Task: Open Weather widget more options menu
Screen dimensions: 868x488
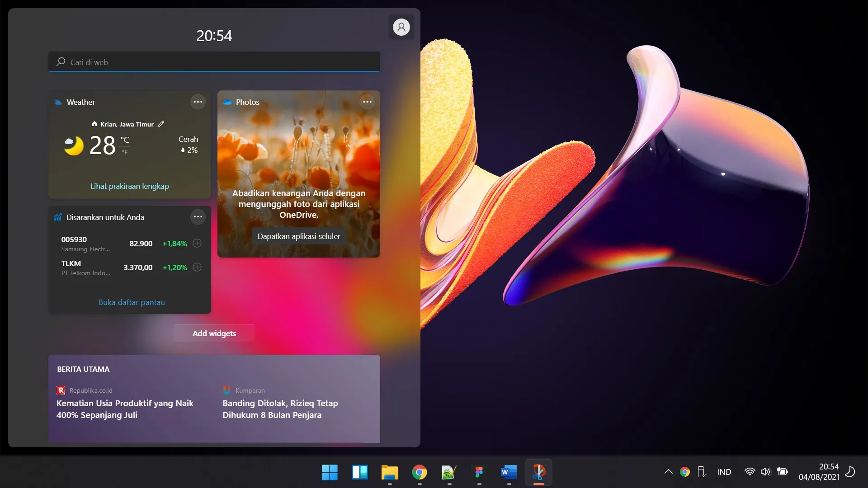Action: [x=198, y=102]
